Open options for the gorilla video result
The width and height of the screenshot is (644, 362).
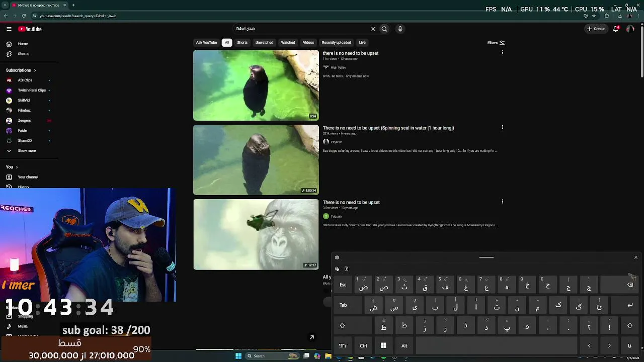[502, 202]
